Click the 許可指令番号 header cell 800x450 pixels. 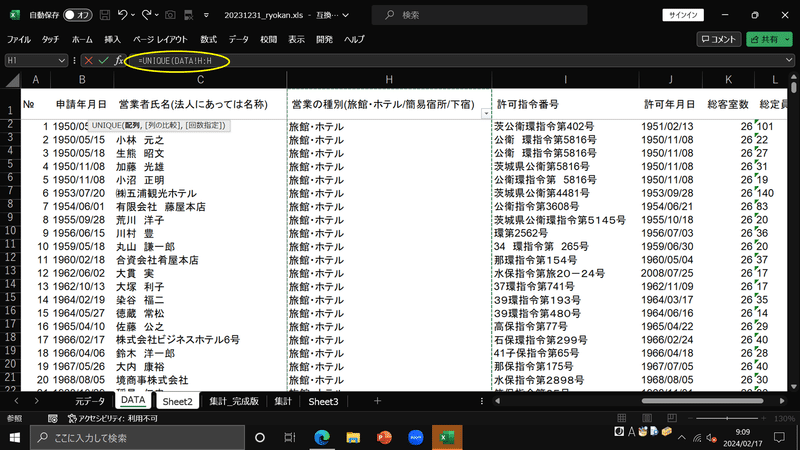[565, 104]
